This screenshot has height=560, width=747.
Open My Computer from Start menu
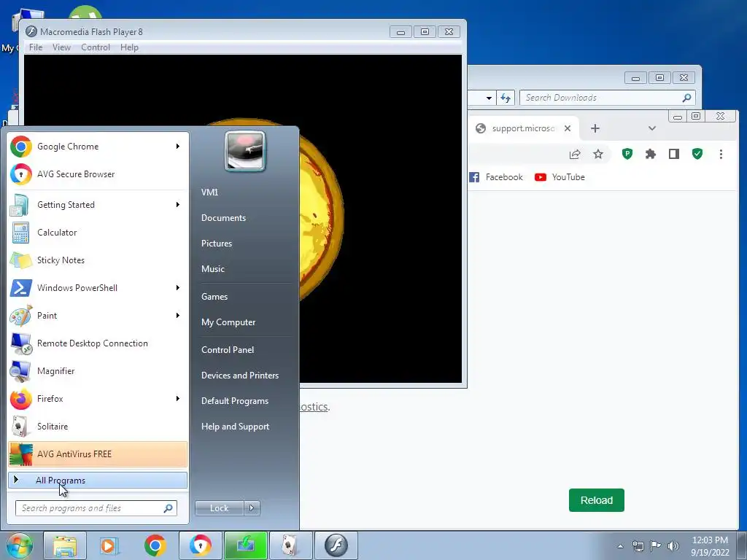point(228,322)
